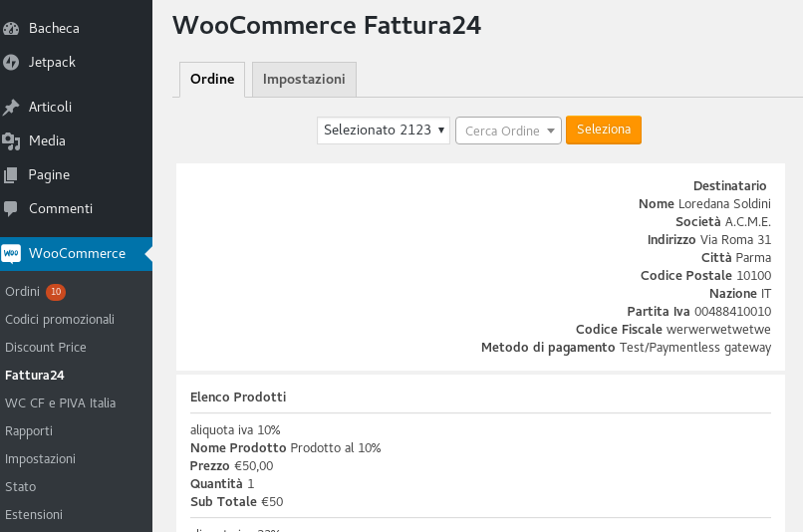Image resolution: width=803 pixels, height=532 pixels.
Task: Click the Bacheca dashboard icon
Action: (x=11, y=28)
